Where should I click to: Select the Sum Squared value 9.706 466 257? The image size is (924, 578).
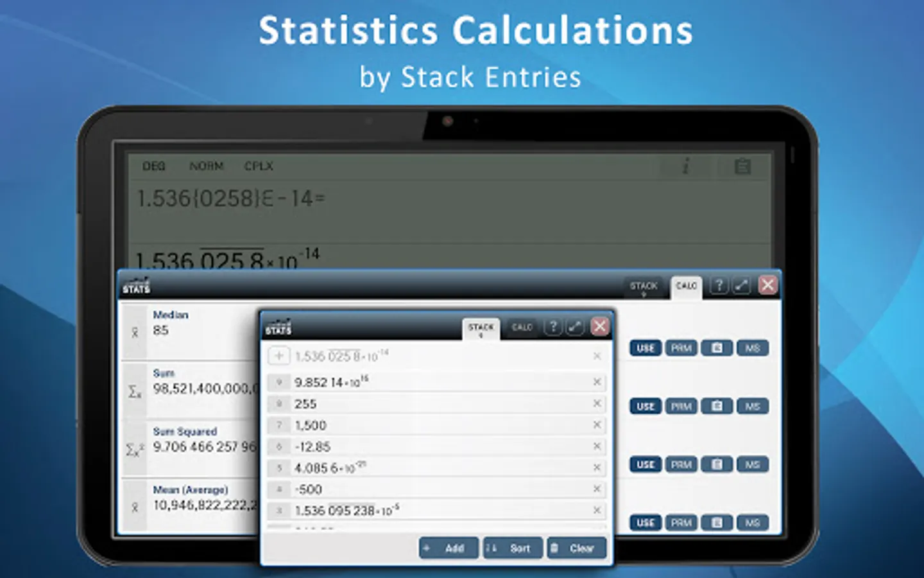tap(205, 446)
